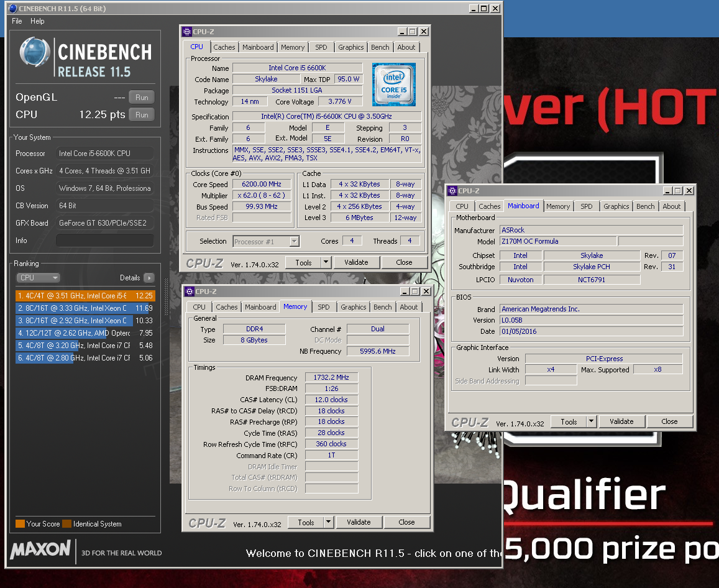Click Tools button in the Memory CPU-Z window
Screen dimensions: 719x588
point(306,522)
